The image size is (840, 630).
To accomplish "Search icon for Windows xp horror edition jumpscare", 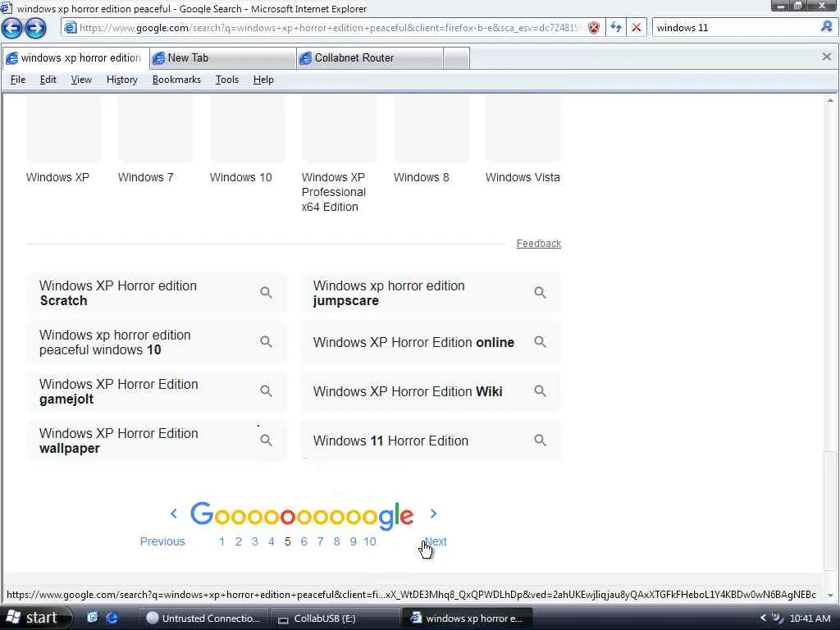I will tap(540, 293).
